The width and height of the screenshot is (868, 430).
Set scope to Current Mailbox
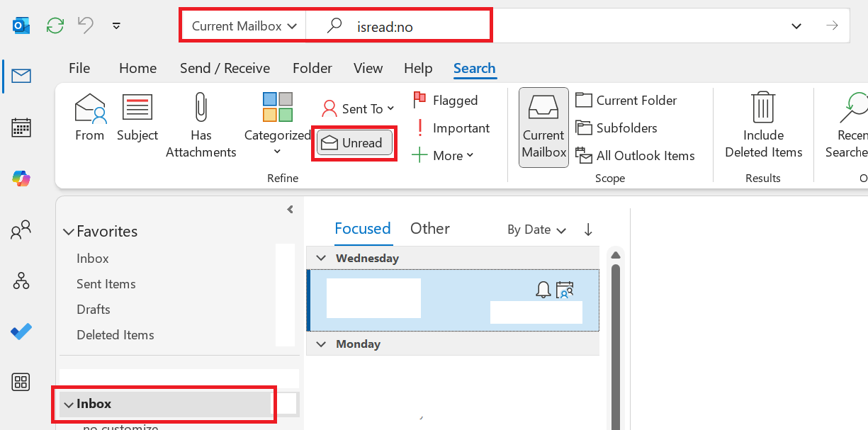coord(543,128)
